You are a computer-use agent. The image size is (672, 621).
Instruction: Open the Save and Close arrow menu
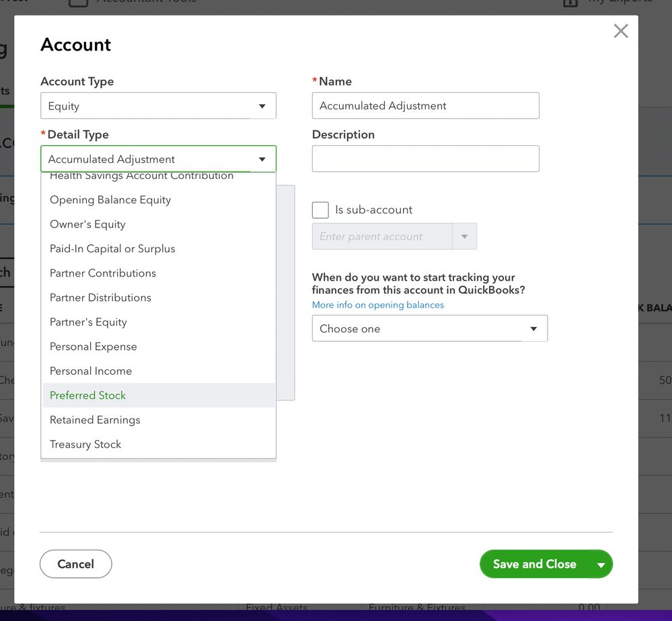click(601, 565)
